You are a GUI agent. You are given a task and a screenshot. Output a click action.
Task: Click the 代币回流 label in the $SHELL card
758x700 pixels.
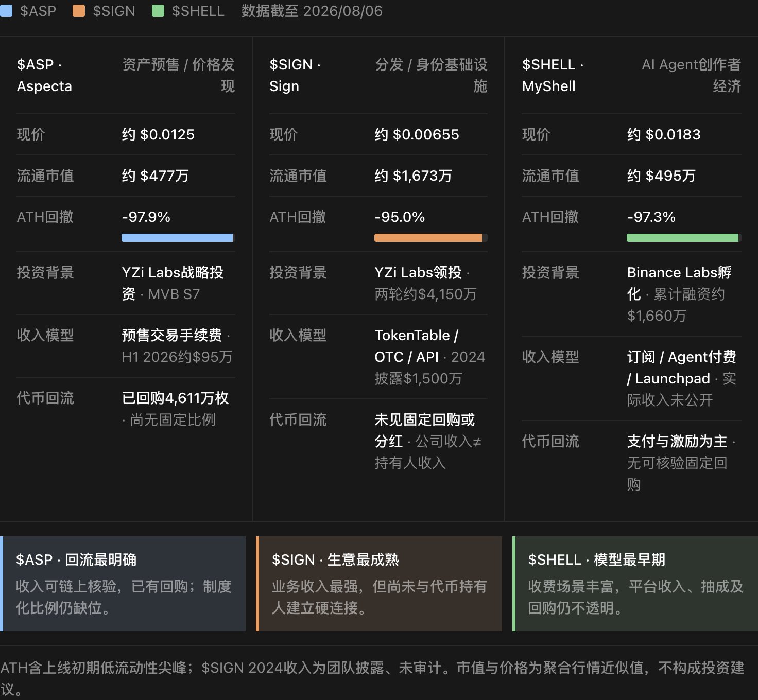point(550,441)
